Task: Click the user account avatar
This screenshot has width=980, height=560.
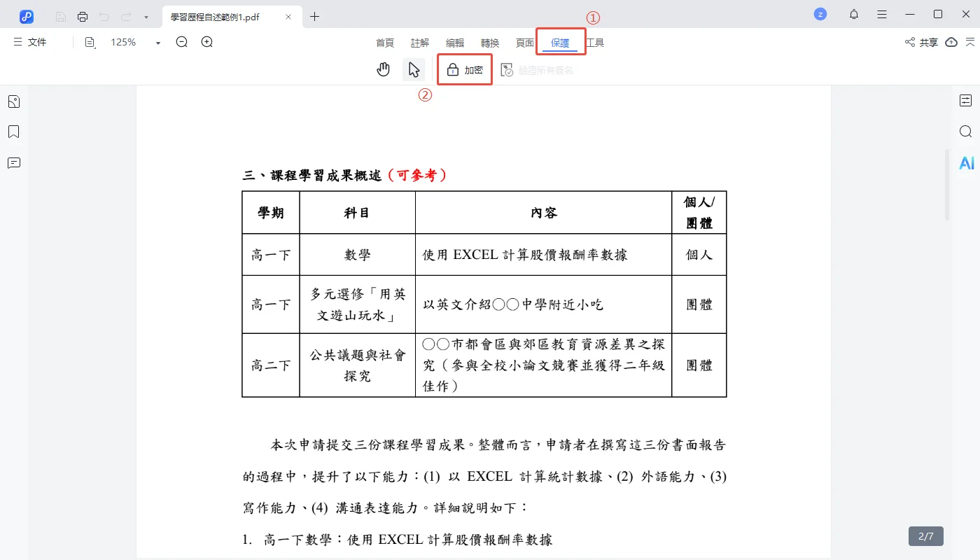Action: coord(820,14)
